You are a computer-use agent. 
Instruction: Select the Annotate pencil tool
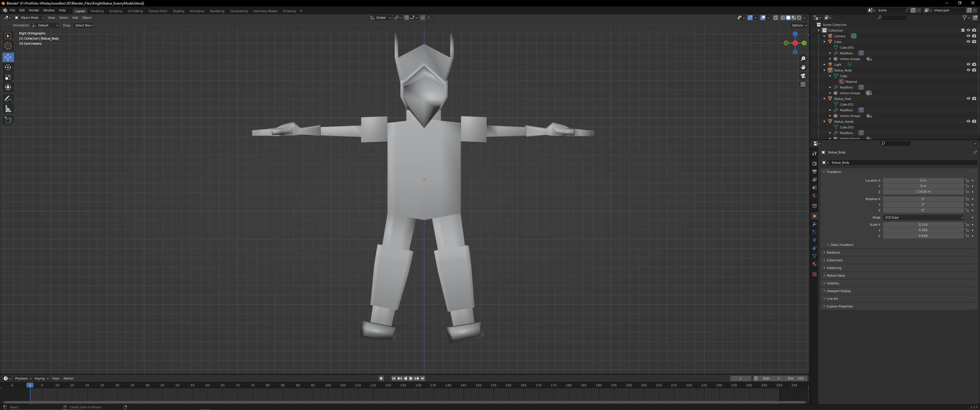(x=8, y=99)
